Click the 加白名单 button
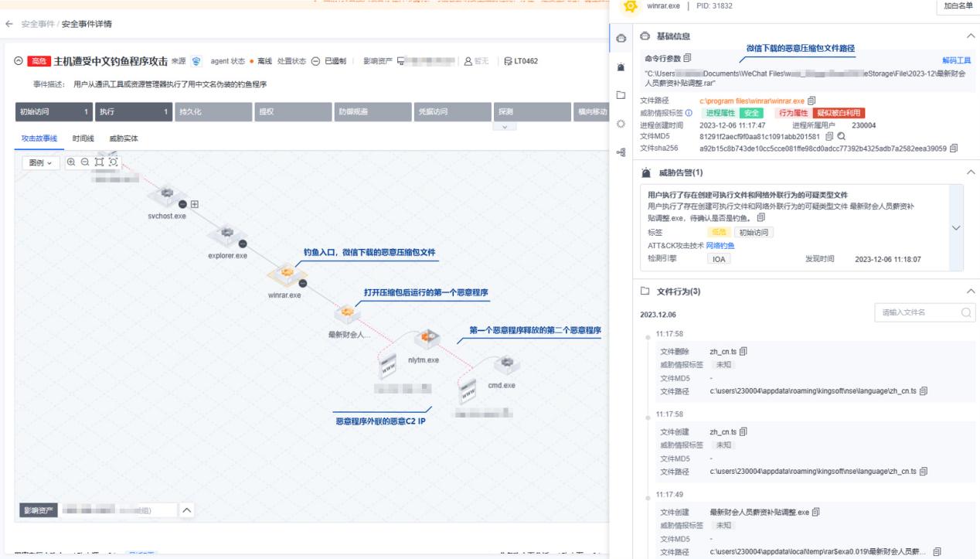The image size is (980, 559). [x=958, y=6]
